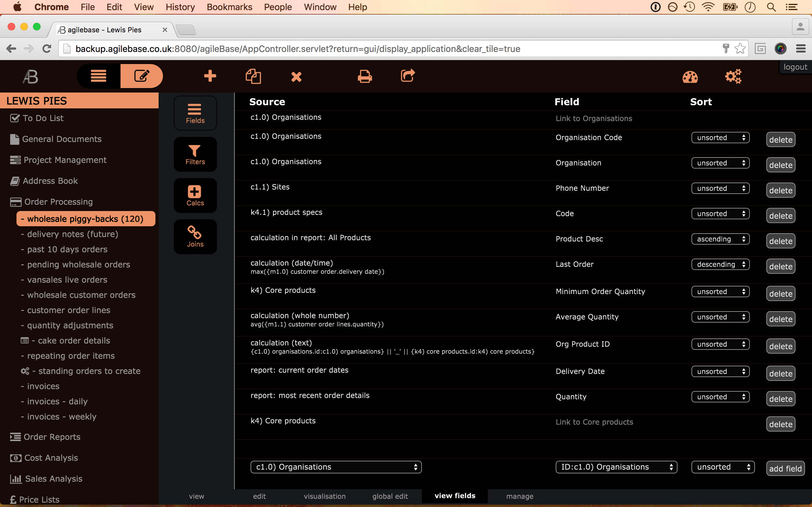Click the print icon in the toolbar
812x507 pixels.
(365, 76)
